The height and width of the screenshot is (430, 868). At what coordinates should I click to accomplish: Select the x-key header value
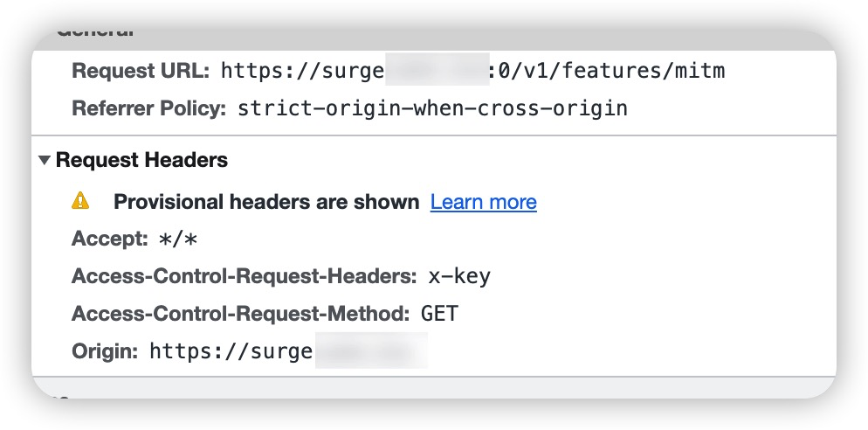(x=459, y=276)
